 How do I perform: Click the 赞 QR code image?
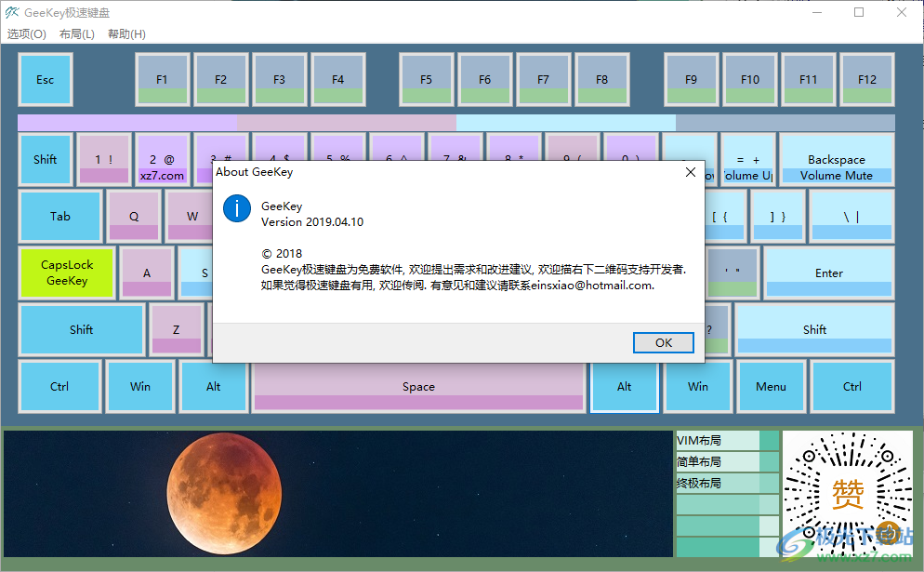click(x=848, y=494)
